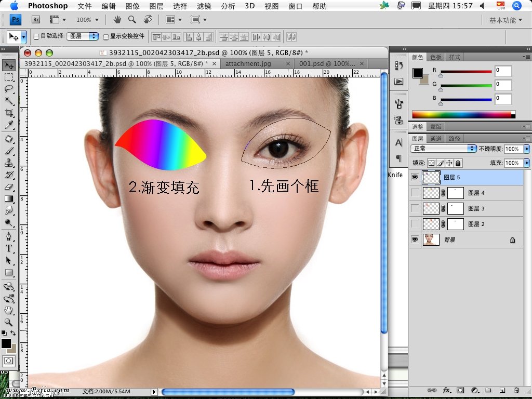Launch Bridge with the Br button
The image size is (532, 399).
(x=36, y=20)
